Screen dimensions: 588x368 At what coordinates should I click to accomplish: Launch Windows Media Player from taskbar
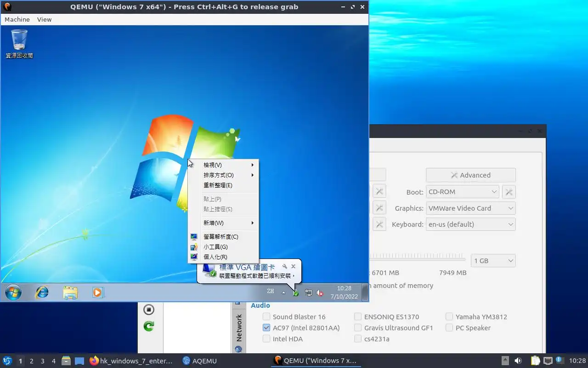[x=98, y=292]
